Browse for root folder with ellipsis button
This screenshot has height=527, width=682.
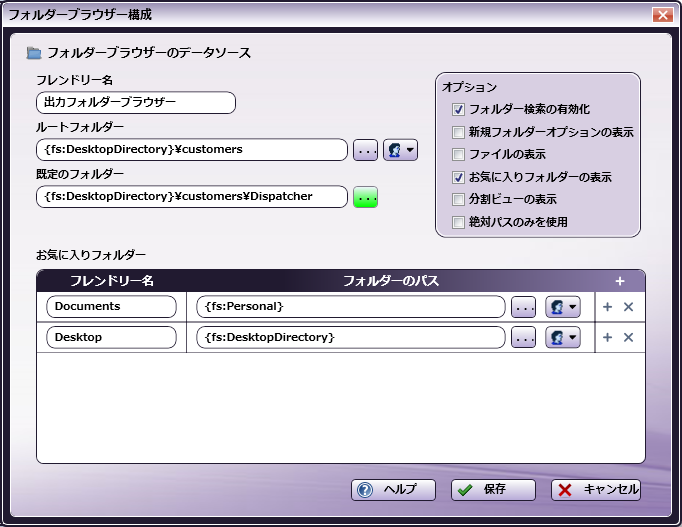[365, 150]
